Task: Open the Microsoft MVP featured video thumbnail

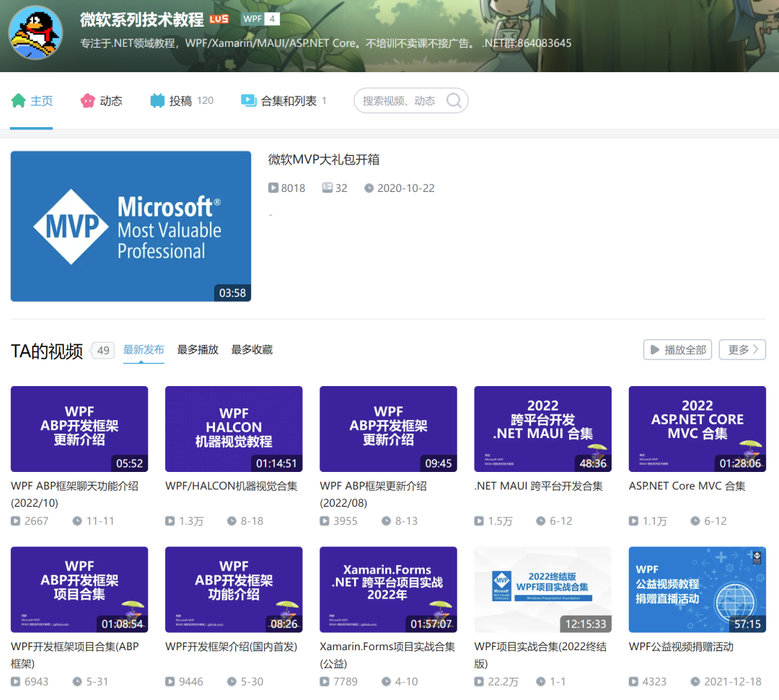Action: [131, 226]
